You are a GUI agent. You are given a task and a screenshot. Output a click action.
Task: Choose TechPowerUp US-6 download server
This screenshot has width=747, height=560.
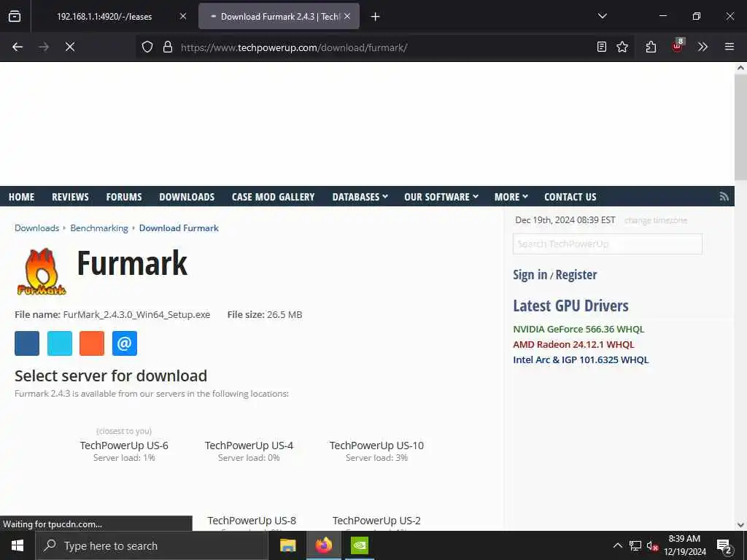(124, 446)
